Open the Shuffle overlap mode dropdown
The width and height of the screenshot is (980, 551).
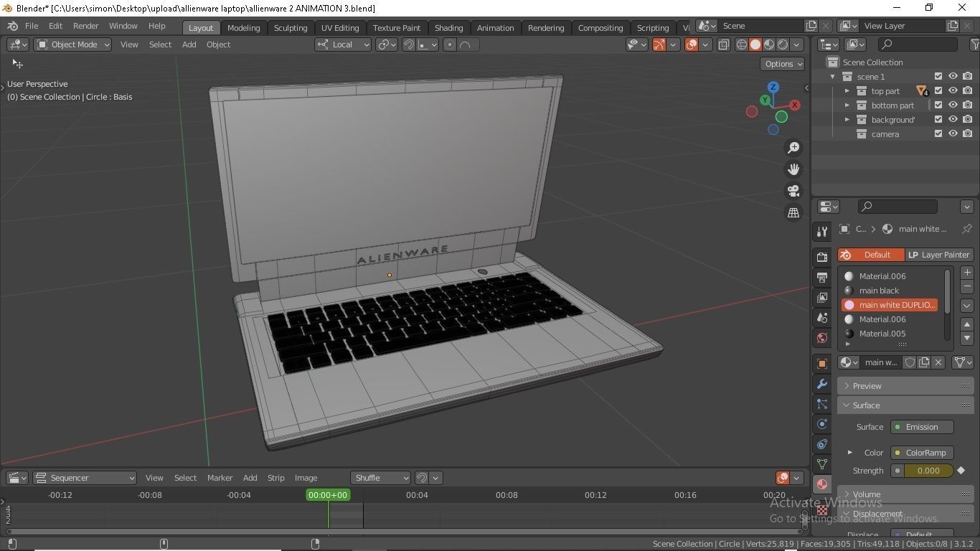pyautogui.click(x=380, y=478)
